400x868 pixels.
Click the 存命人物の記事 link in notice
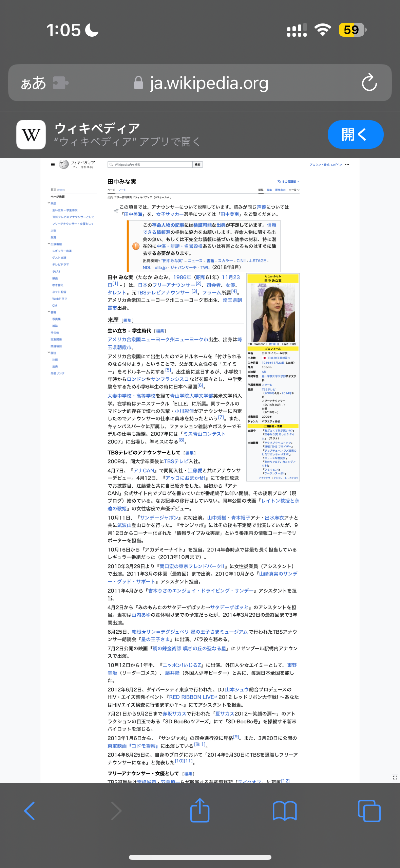(168, 225)
